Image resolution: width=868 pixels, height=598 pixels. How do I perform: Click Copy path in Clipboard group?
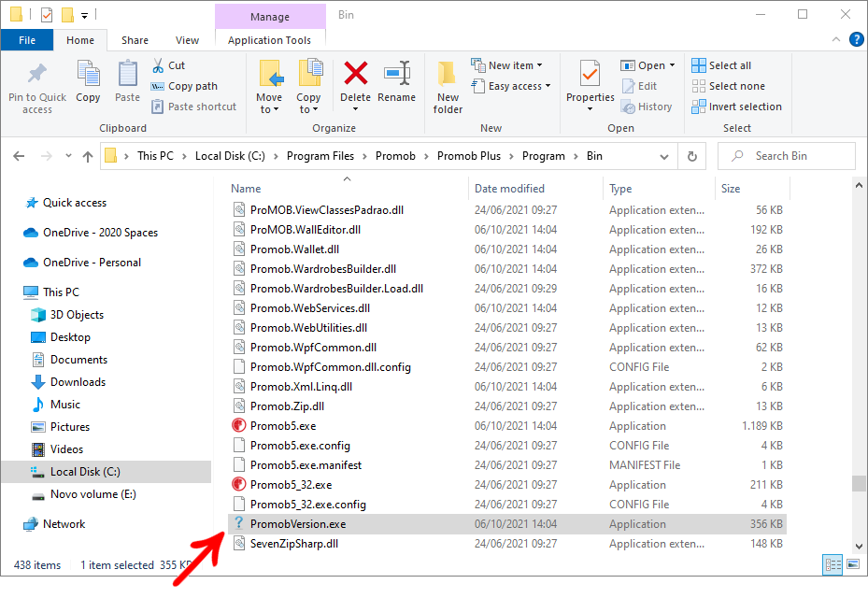pos(184,86)
